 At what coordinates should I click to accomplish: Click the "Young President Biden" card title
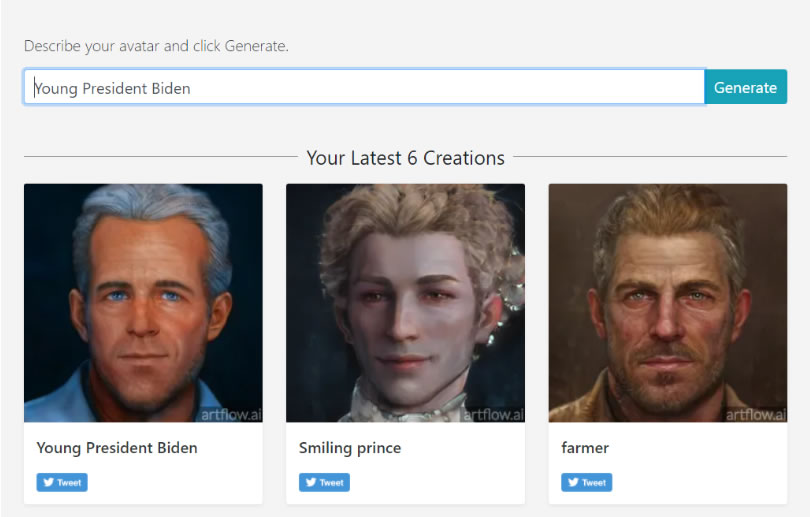point(117,448)
